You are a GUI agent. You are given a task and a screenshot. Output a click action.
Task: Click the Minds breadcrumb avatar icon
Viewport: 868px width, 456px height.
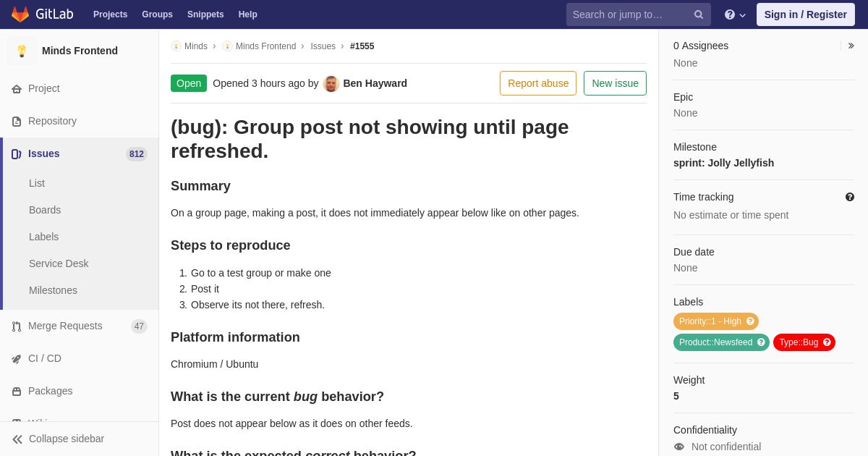pyautogui.click(x=176, y=46)
